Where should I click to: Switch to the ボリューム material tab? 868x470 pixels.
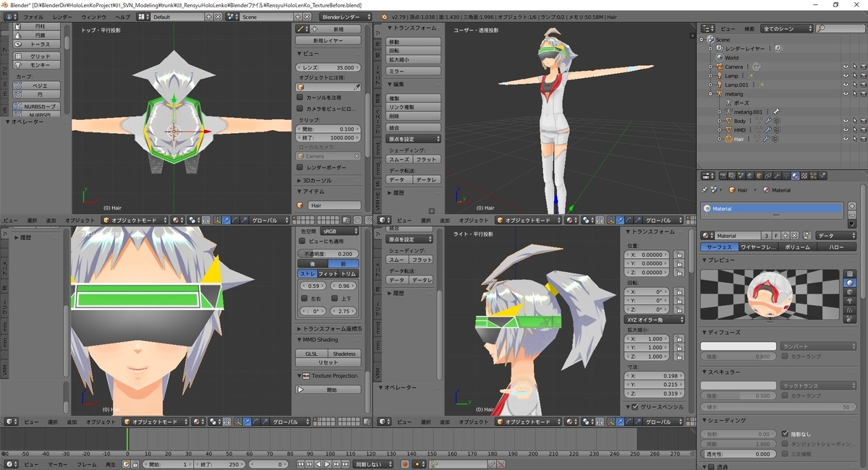point(798,247)
